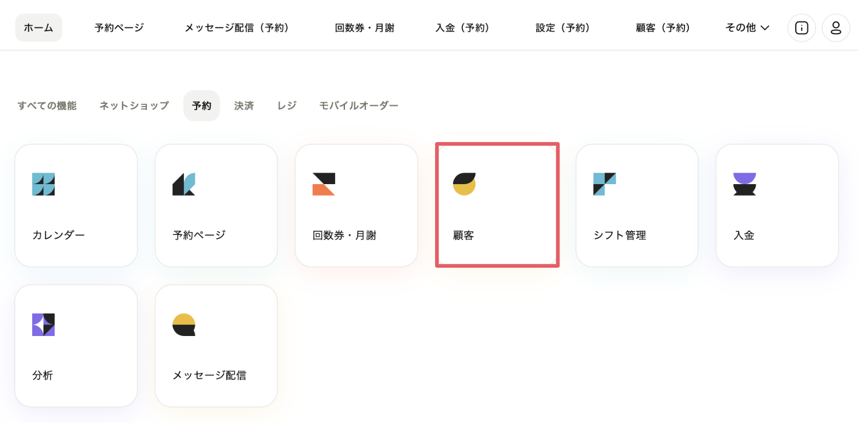The height and width of the screenshot is (436, 868).
Task: Click the 入金 card icon
Action: 745,184
